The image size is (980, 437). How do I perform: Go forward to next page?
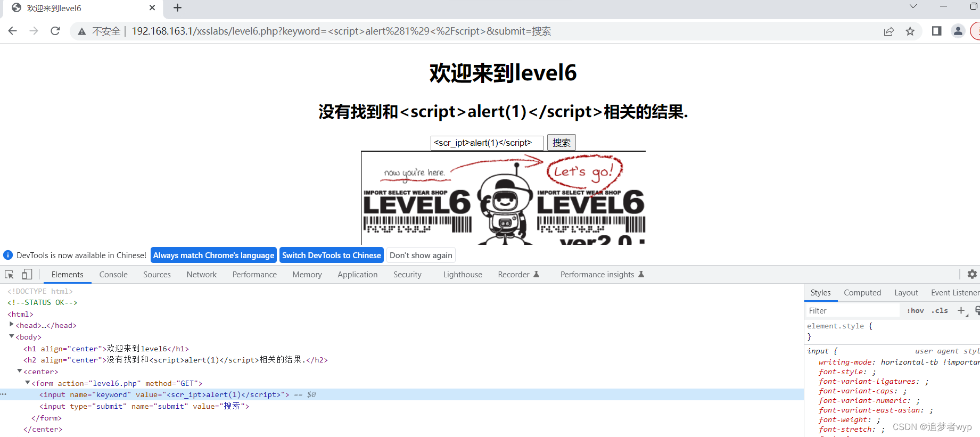(34, 31)
